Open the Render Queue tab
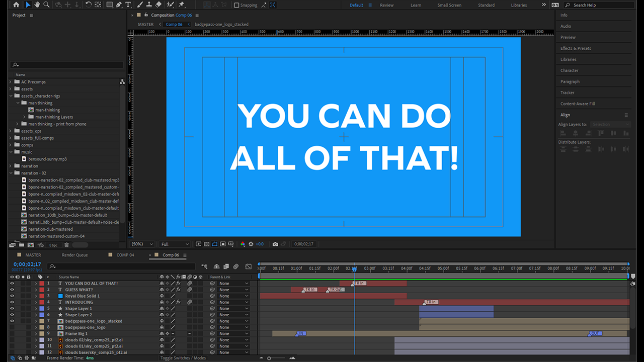The height and width of the screenshot is (362, 644). coord(74,255)
